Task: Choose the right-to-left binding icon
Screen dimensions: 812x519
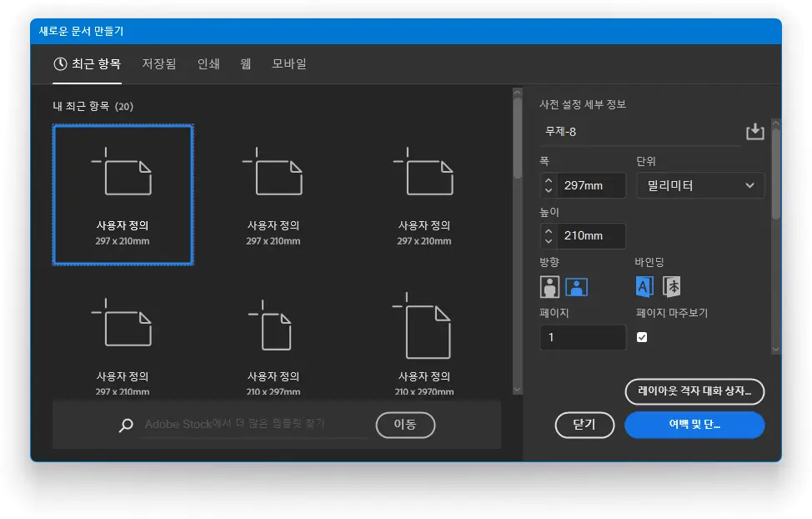Action: click(x=671, y=286)
